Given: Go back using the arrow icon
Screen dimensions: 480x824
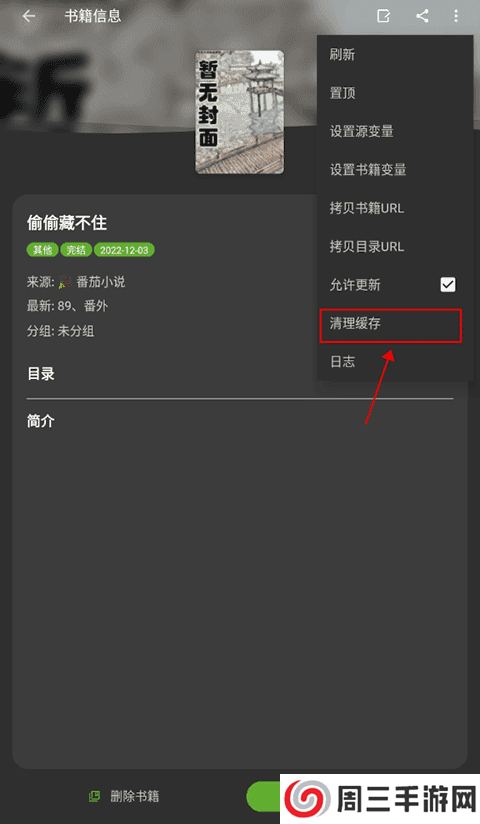Looking at the screenshot, I should coord(29,16).
